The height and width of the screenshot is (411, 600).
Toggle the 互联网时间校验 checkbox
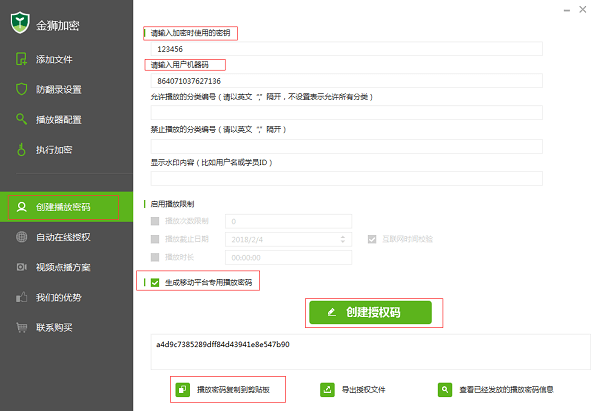point(372,239)
